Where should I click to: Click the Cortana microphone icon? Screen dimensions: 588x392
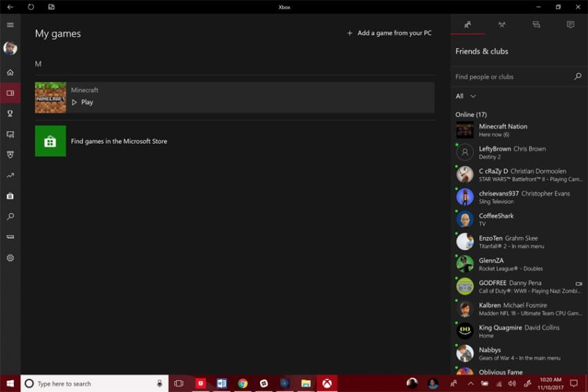(x=159, y=384)
